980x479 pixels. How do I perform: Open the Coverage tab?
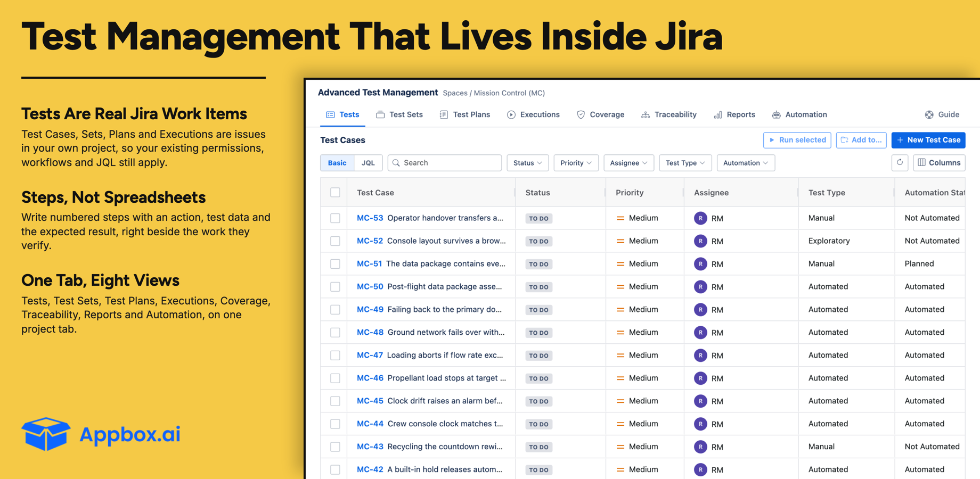(x=600, y=114)
